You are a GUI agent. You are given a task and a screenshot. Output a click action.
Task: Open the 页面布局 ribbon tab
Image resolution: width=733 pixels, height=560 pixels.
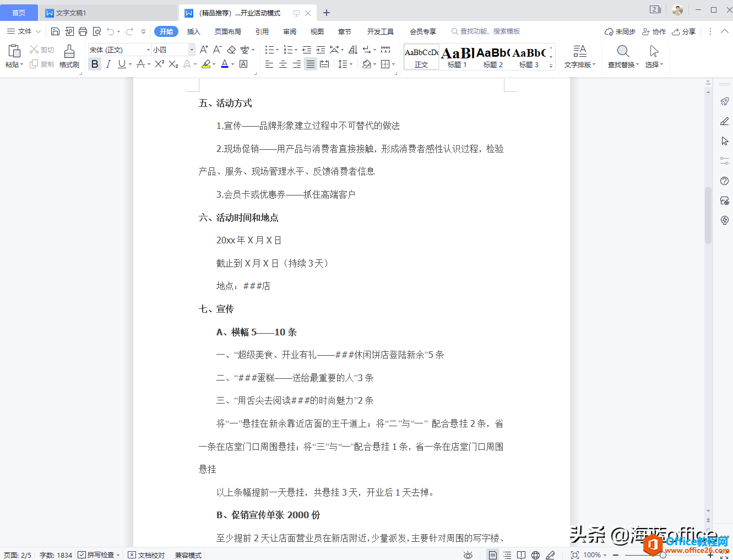tap(228, 31)
